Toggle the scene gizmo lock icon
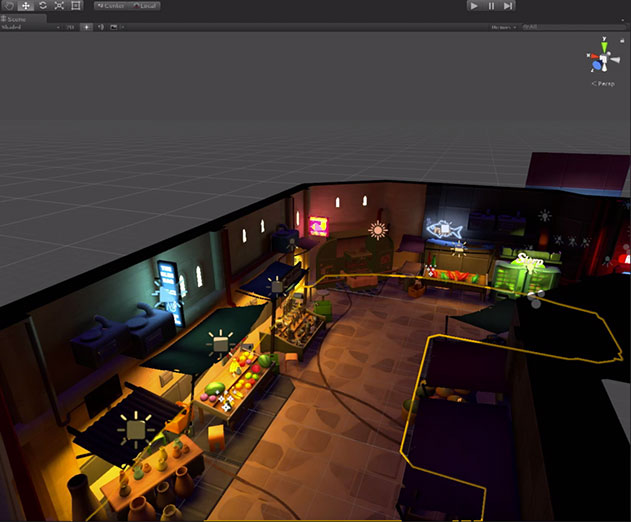 (622, 40)
